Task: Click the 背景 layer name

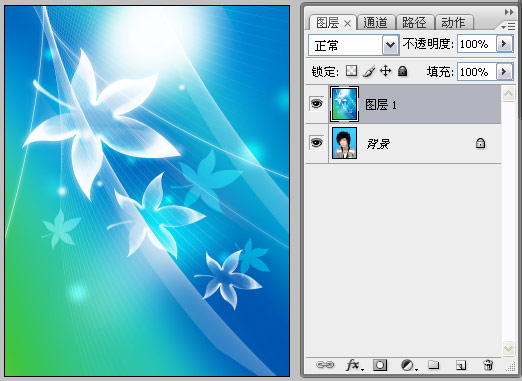Action: pos(378,144)
